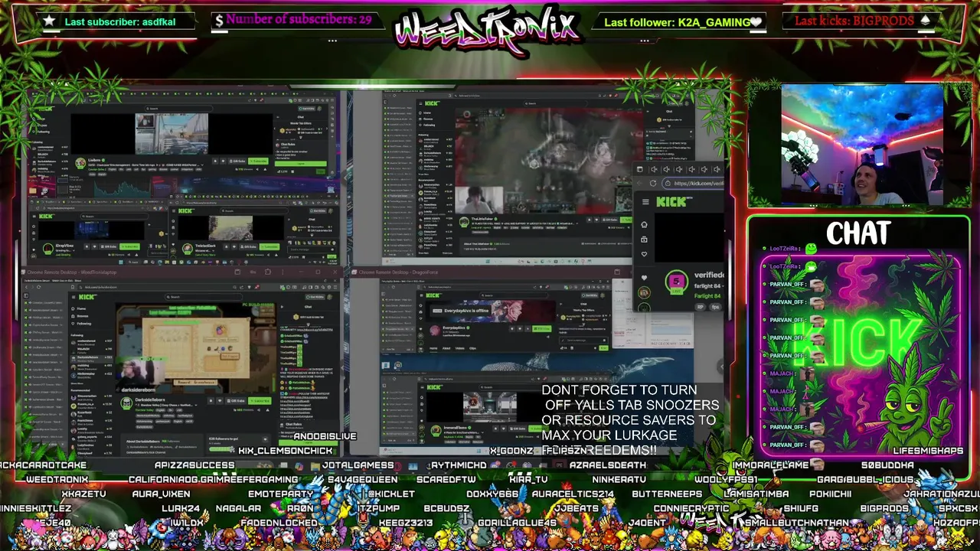
Task: Click green Subscribe button on DarksideReborn stream
Action: click(260, 401)
